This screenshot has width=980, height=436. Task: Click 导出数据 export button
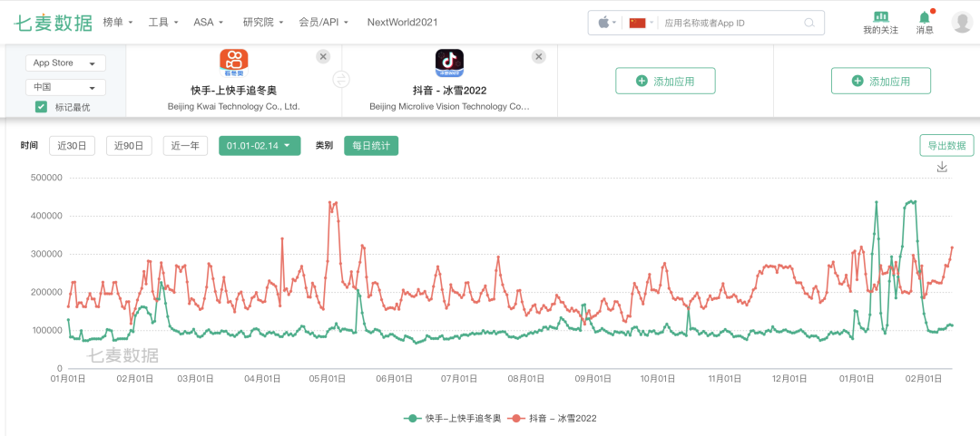946,146
